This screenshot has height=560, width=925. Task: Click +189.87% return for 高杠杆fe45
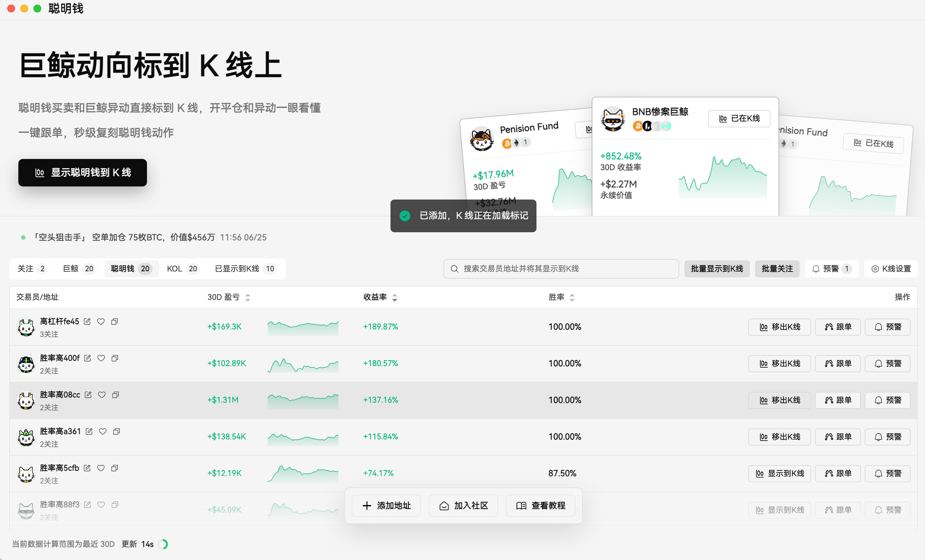point(380,327)
